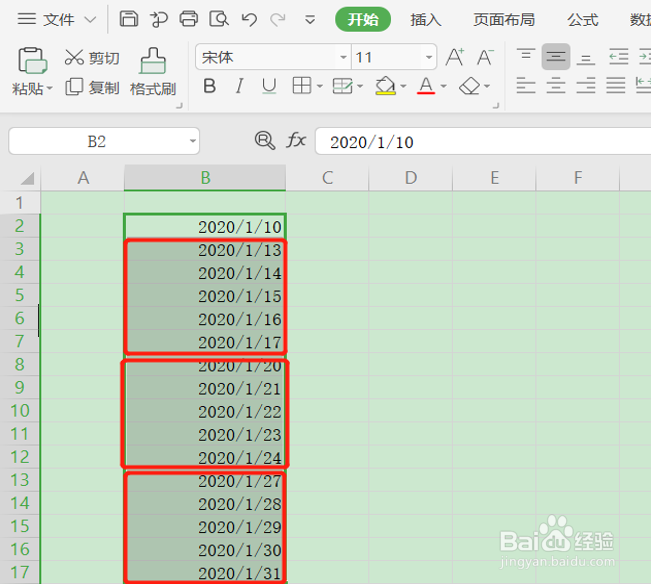Click the cell containing 2020/1/13
The height and width of the screenshot is (584, 651).
click(205, 249)
